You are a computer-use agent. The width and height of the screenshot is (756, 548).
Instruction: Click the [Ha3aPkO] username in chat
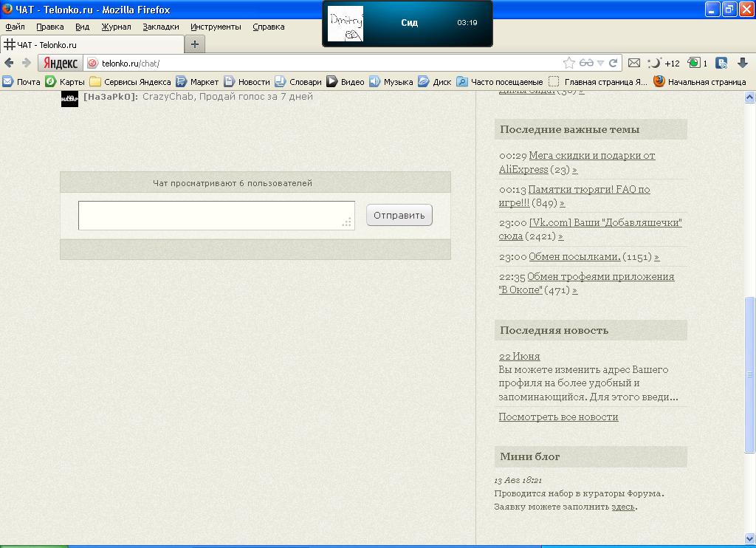point(111,97)
